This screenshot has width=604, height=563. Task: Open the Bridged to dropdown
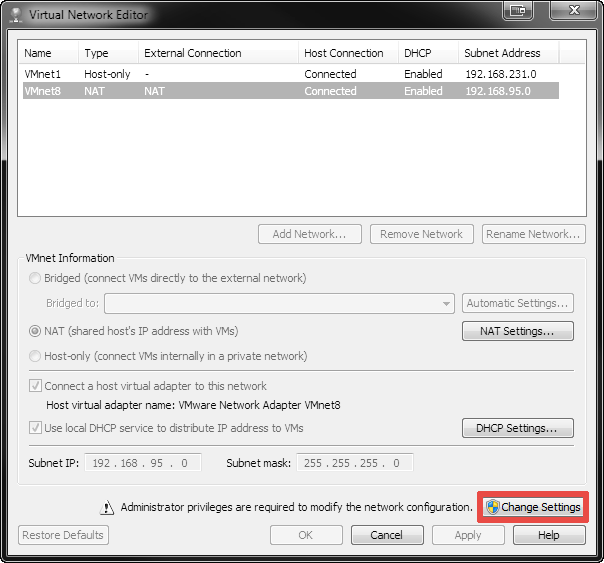click(279, 303)
